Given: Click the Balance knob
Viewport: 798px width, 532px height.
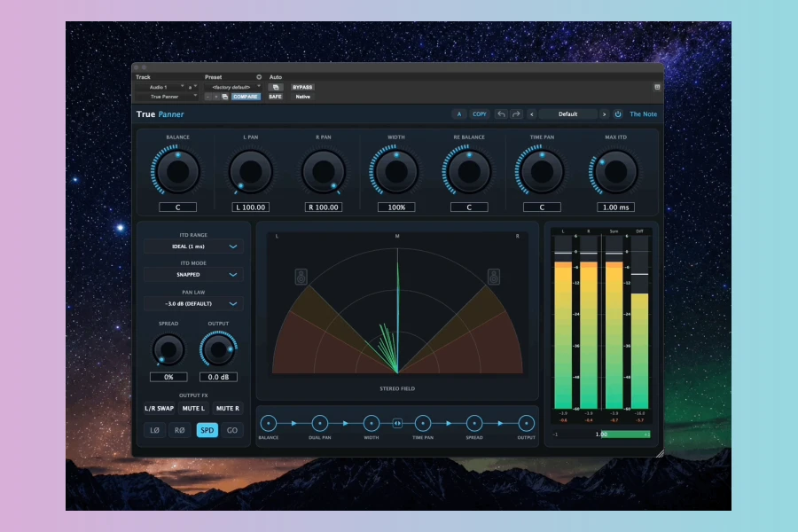Looking at the screenshot, I should pos(177,171).
